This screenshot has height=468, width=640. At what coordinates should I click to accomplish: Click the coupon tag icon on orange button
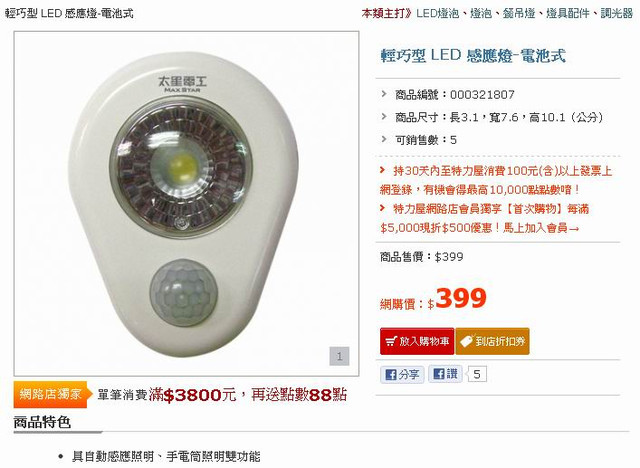[467, 341]
